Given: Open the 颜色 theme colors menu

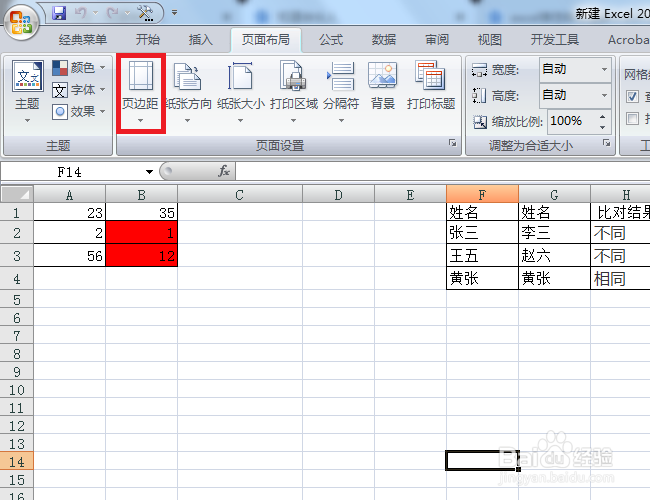Looking at the screenshot, I should (79, 67).
